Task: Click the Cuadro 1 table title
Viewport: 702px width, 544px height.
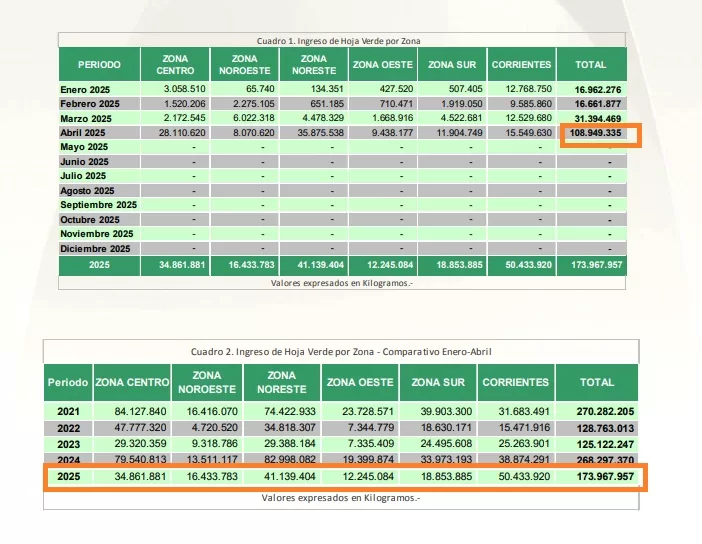Action: [x=338, y=41]
